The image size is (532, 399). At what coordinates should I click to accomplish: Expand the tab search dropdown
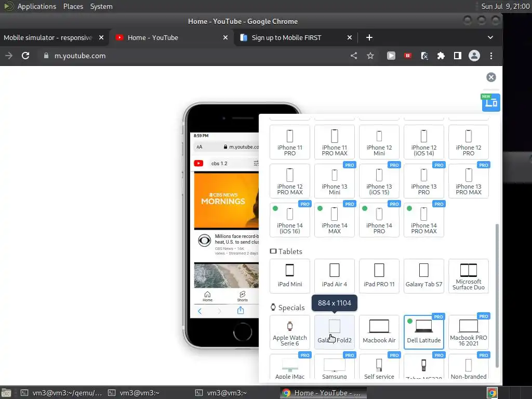(x=490, y=37)
